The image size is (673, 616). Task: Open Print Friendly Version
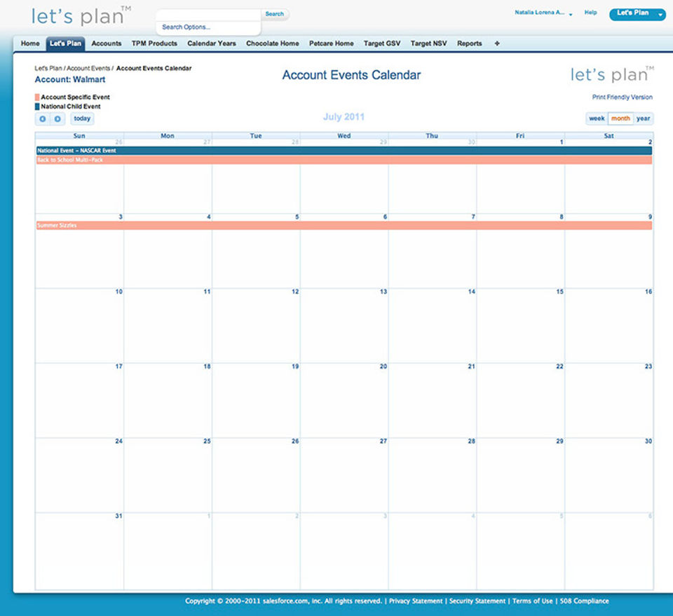coord(623,97)
